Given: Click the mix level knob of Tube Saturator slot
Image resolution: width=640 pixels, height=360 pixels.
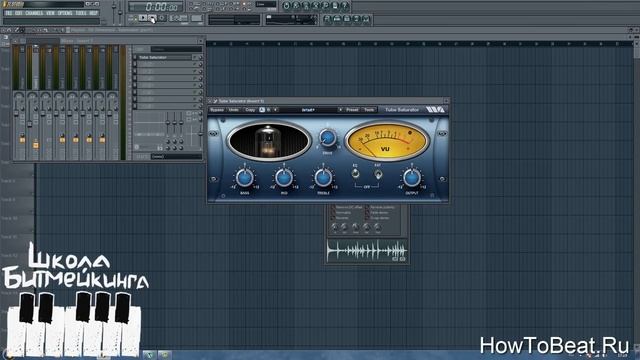Looking at the screenshot, I should tap(200, 58).
